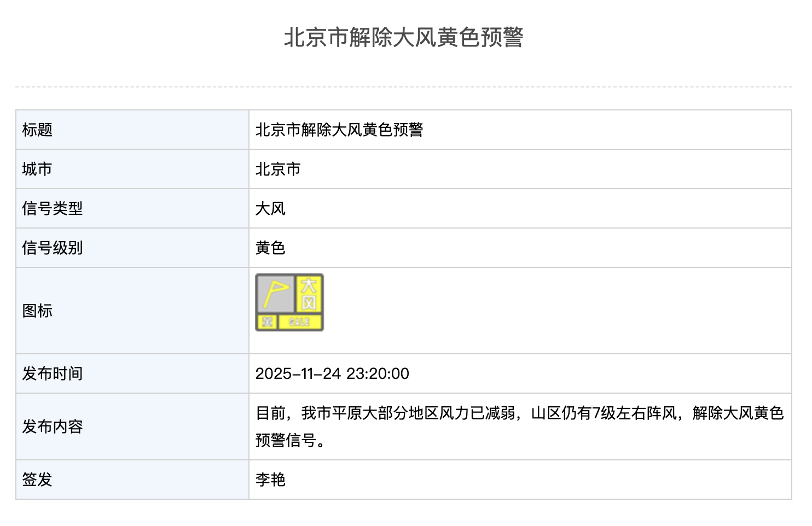Select the 黄色 signal level value
The width and height of the screenshot is (812, 526).
[x=270, y=248]
